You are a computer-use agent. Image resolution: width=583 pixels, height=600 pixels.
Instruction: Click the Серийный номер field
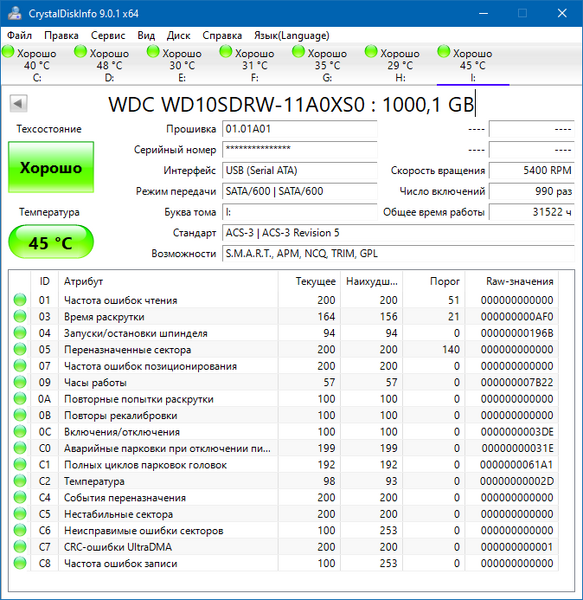(300, 150)
